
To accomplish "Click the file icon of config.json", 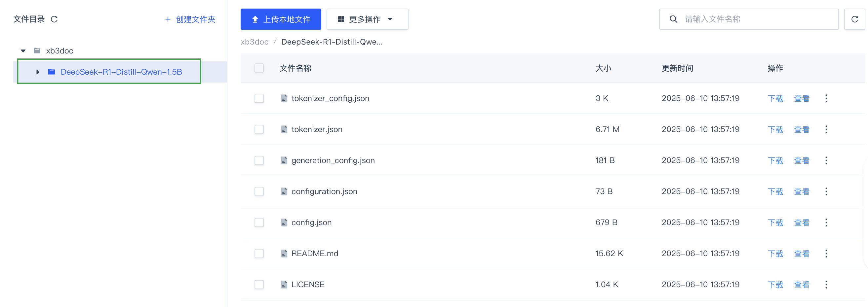I will click(x=284, y=222).
